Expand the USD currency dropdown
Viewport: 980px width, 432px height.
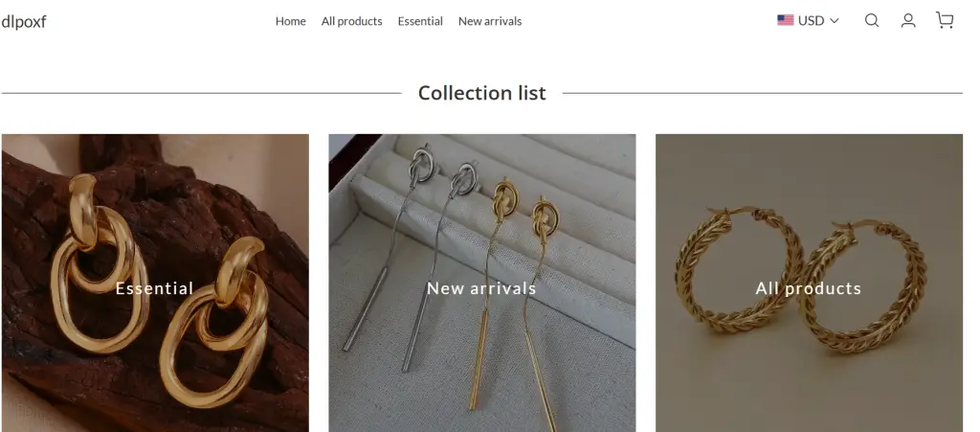coord(810,20)
